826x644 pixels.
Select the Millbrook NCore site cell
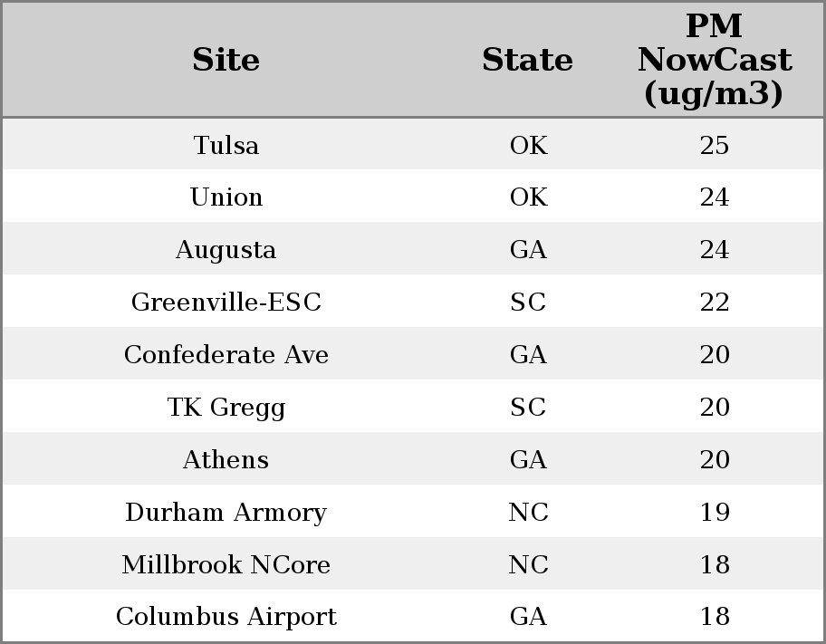click(226, 564)
